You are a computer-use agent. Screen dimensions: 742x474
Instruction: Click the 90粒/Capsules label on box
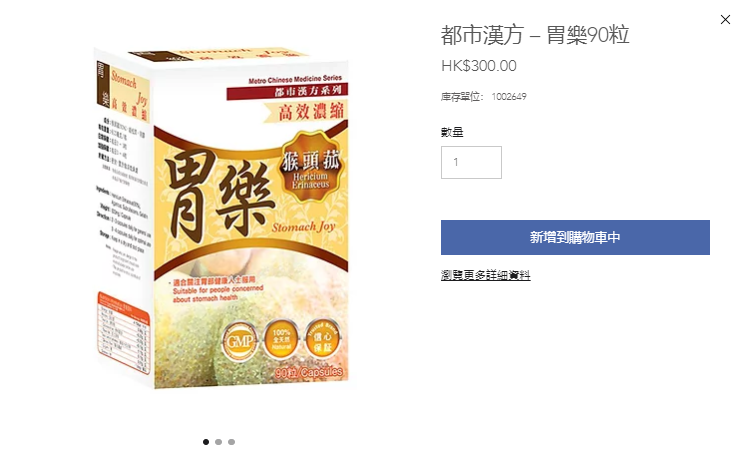(x=309, y=372)
